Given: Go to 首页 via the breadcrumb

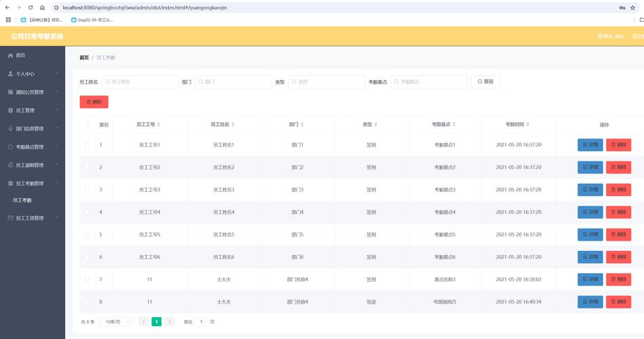Looking at the screenshot, I should (x=84, y=58).
